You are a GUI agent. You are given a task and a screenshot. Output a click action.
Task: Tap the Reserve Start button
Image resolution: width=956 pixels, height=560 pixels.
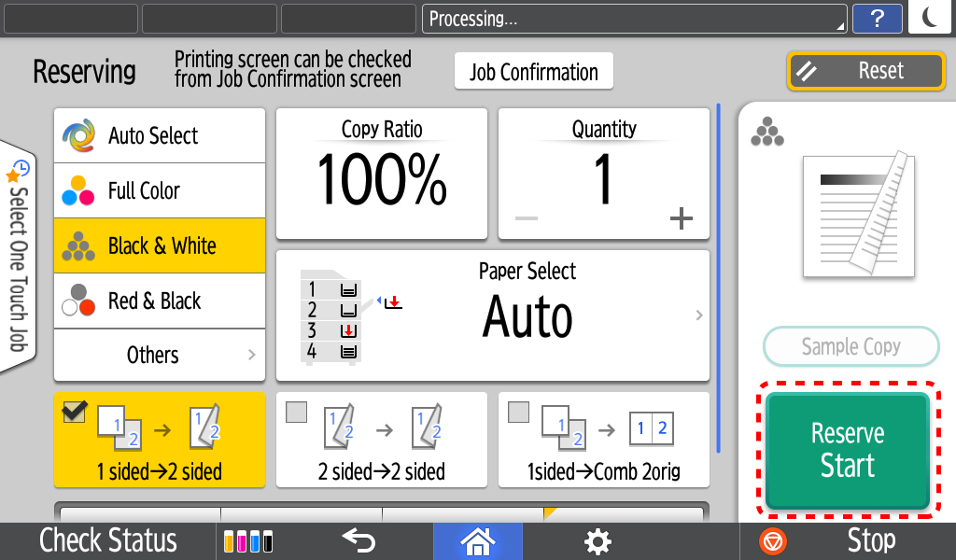[848, 450]
